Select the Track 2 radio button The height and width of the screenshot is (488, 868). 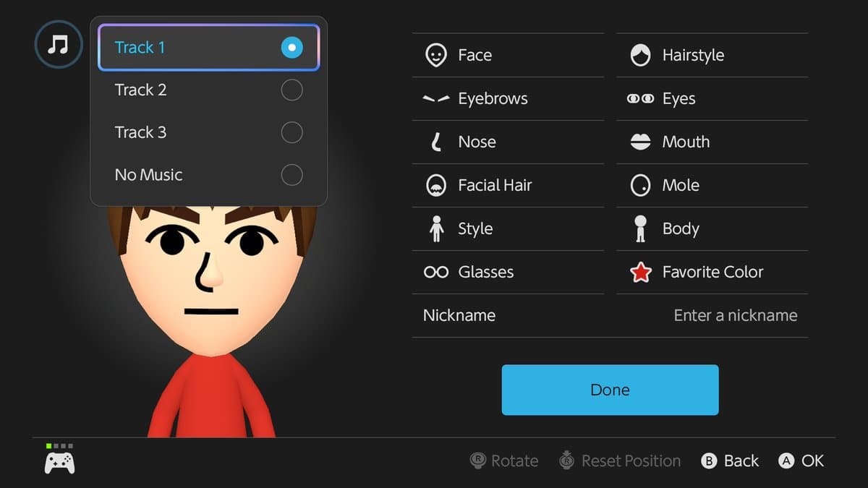click(292, 90)
